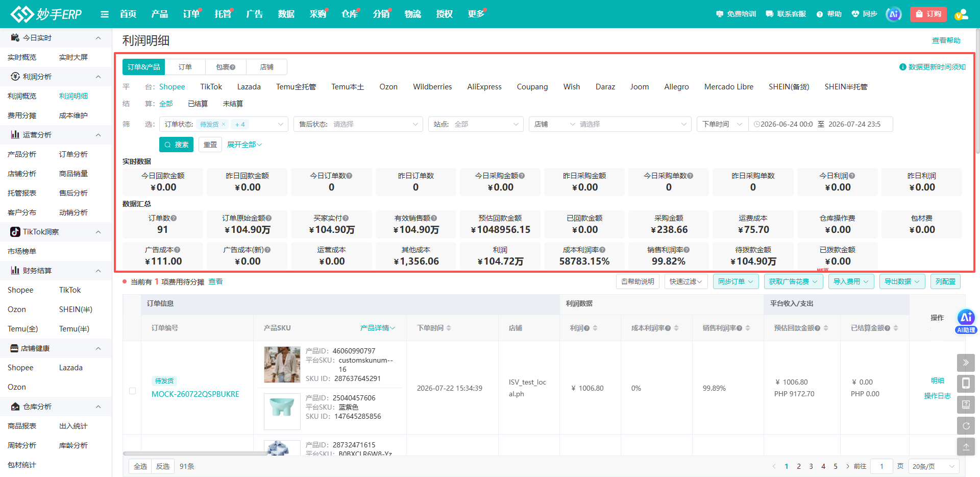980x477 pixels.
Task: Switch to the 订单 tab
Action: [x=185, y=67]
